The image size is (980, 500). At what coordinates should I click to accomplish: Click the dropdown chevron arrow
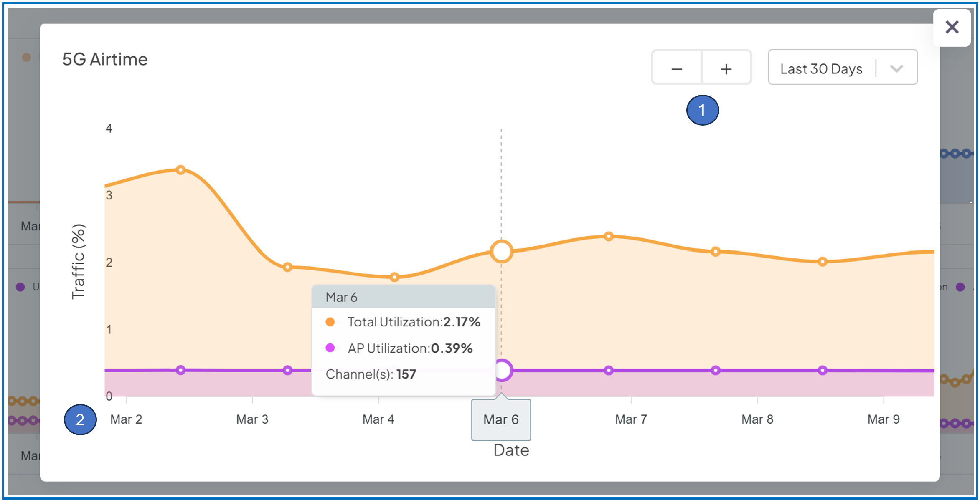(x=896, y=68)
